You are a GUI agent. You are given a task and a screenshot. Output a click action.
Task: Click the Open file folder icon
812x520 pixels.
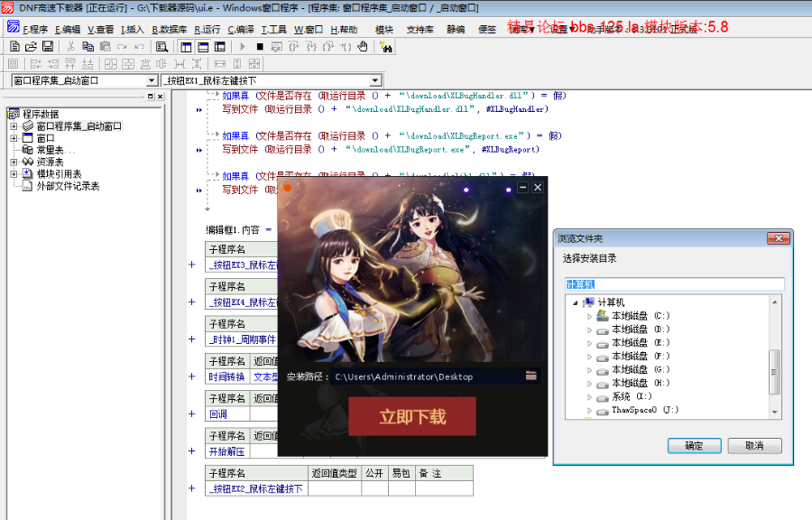31,47
